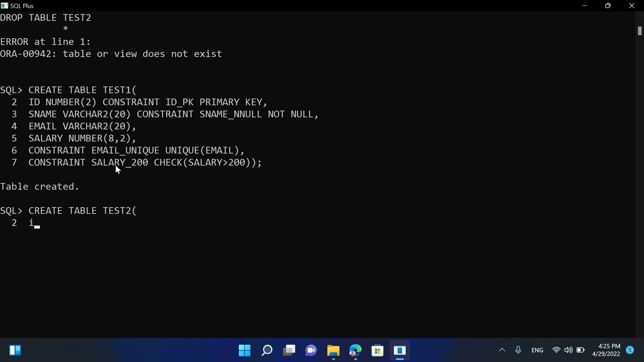Click the text 'Table created.'
Screen dimensions: 644x362
point(40,187)
